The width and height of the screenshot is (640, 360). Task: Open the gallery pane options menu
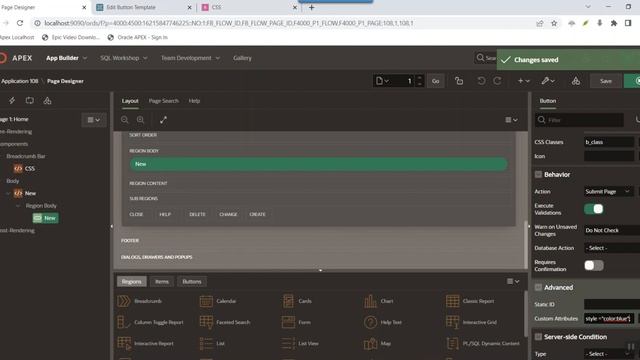coord(513,281)
